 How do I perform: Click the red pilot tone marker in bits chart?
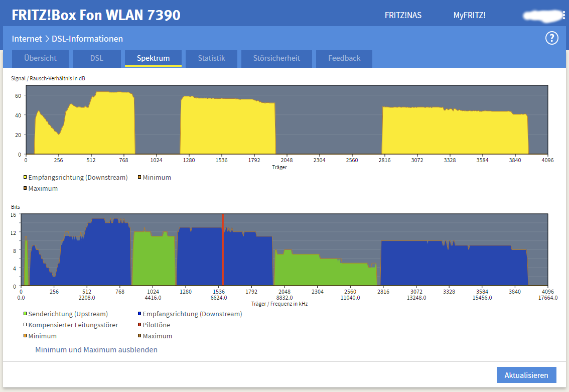click(x=222, y=251)
